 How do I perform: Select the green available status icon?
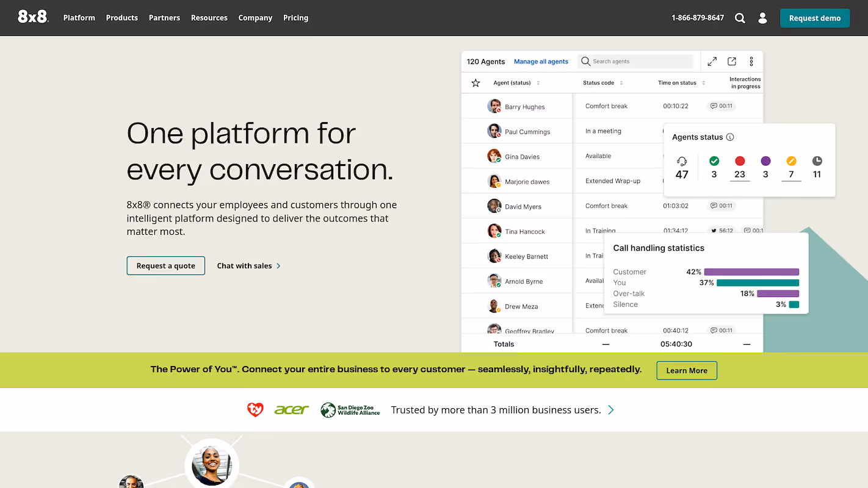point(714,161)
